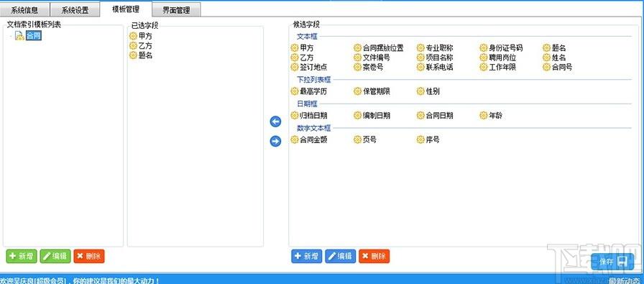Switch to the 系统设置 tab

(x=75, y=10)
